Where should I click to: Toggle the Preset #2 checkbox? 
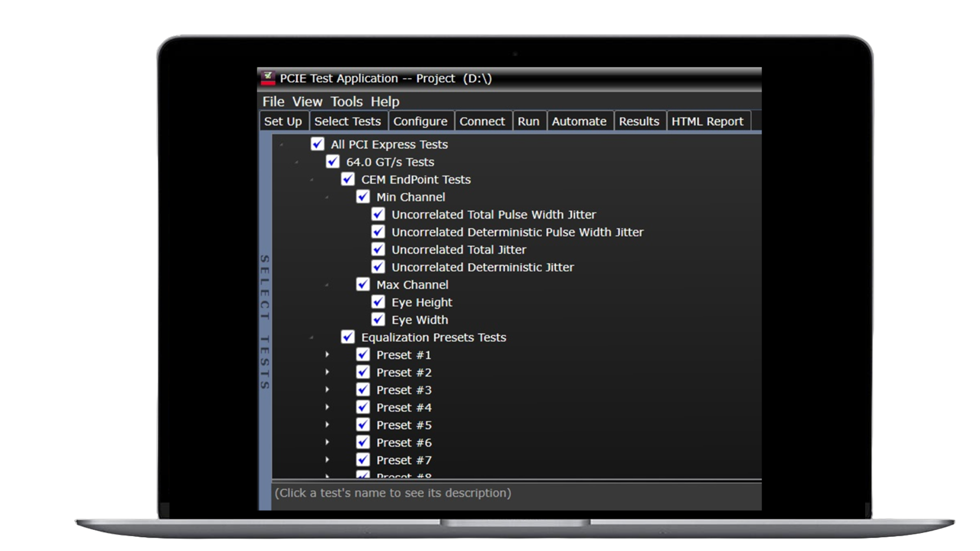point(363,372)
